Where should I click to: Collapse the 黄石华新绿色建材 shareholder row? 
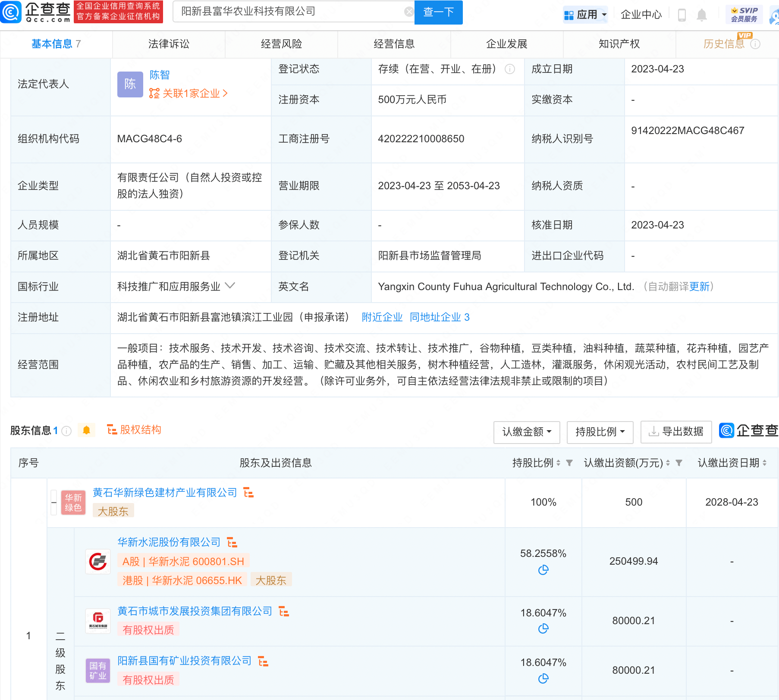coord(54,503)
